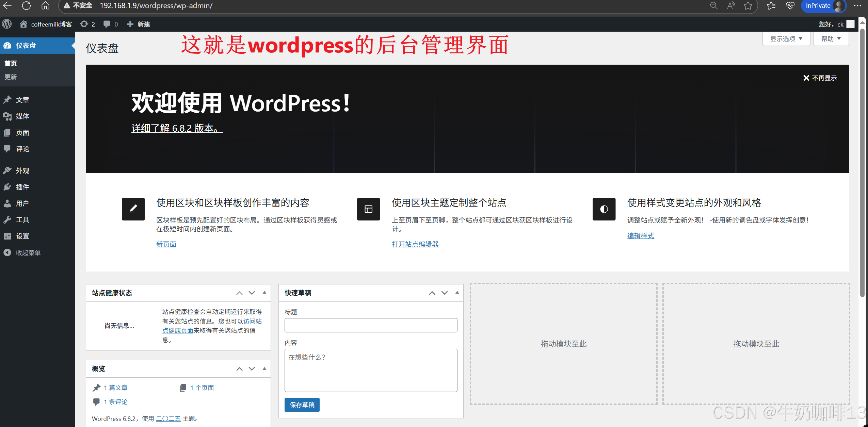Open 首页 submenu item
Viewport: 868px width, 427px height.
click(x=11, y=63)
